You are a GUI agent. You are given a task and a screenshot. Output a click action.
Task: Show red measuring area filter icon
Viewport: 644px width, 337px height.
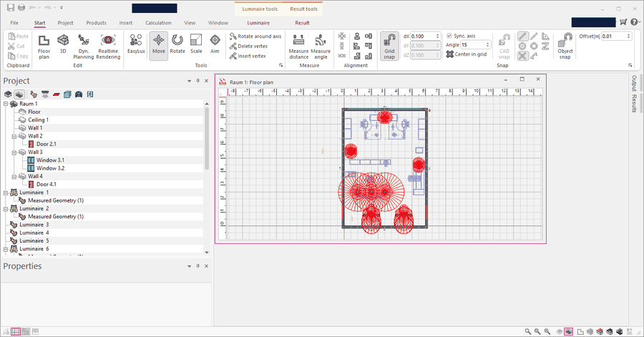coord(57,94)
